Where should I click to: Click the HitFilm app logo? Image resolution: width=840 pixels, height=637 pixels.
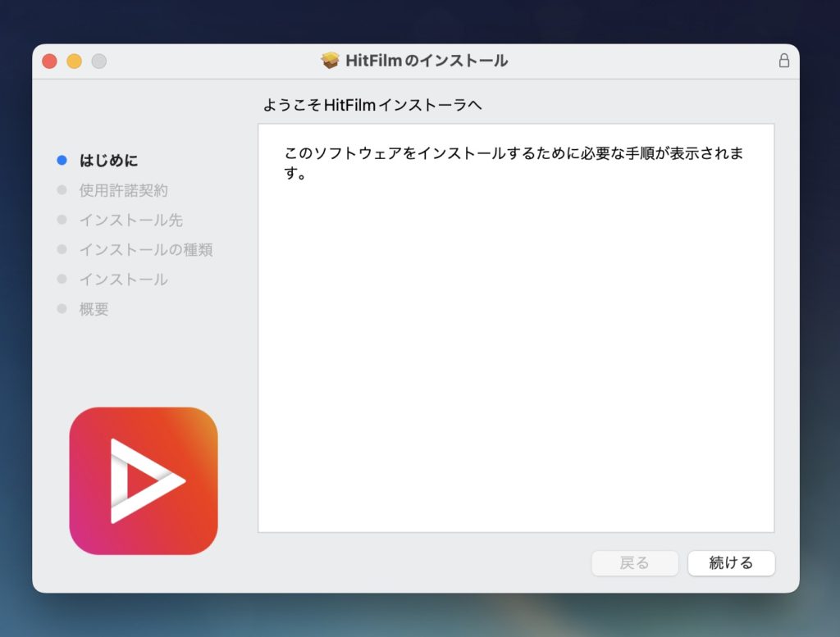(144, 480)
